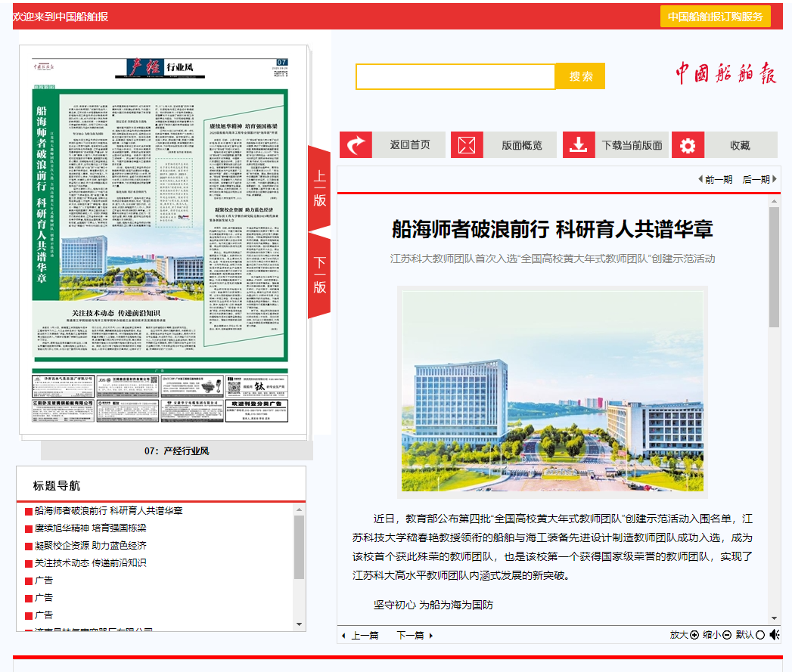This screenshot has height=672, width=792.
Task: Open next article with 下一篇
Action: 415,636
